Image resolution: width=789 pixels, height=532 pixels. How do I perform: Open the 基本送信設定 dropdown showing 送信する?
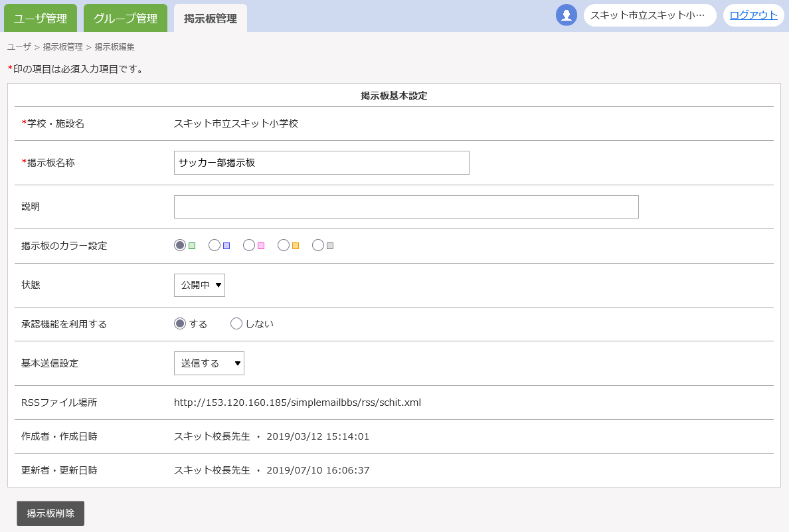click(x=209, y=363)
